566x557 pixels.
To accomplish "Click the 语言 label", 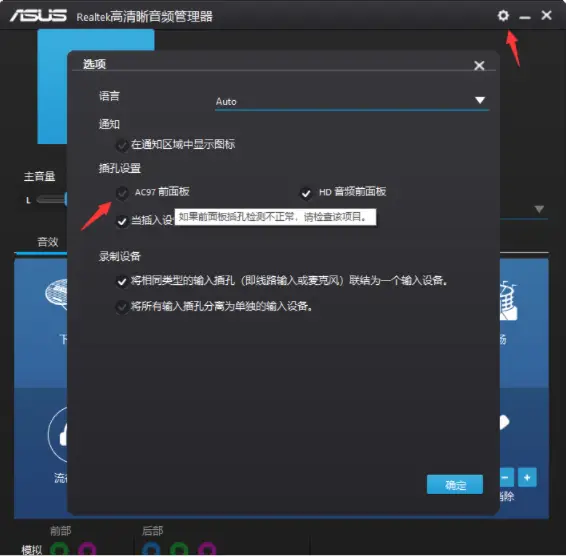I will 109,96.
